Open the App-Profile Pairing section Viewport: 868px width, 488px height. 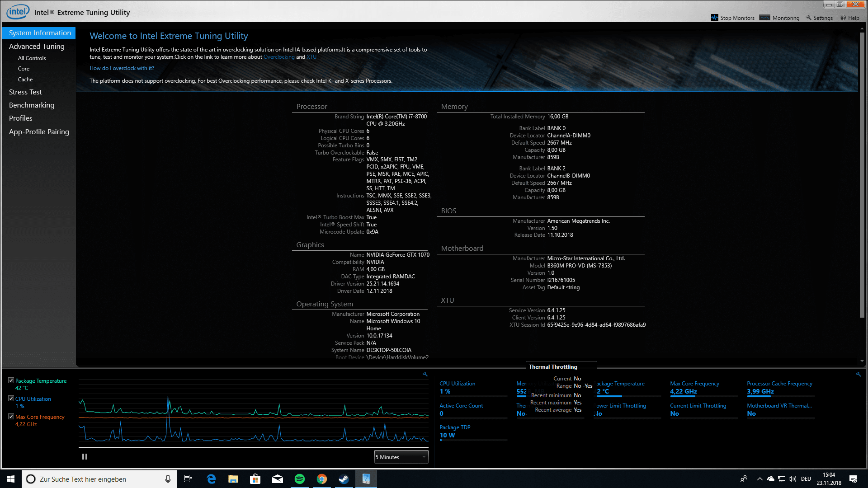point(39,131)
